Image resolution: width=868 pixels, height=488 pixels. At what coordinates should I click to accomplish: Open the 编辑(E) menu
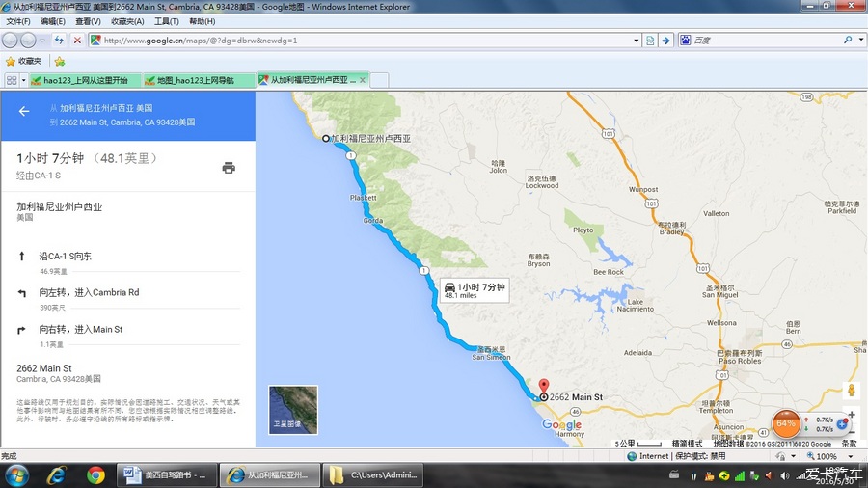[x=53, y=21]
